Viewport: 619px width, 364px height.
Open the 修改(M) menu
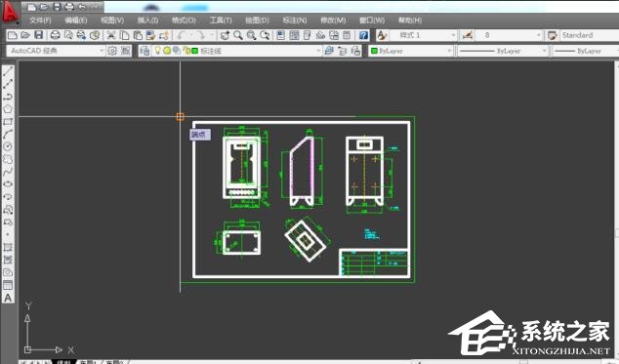[333, 20]
